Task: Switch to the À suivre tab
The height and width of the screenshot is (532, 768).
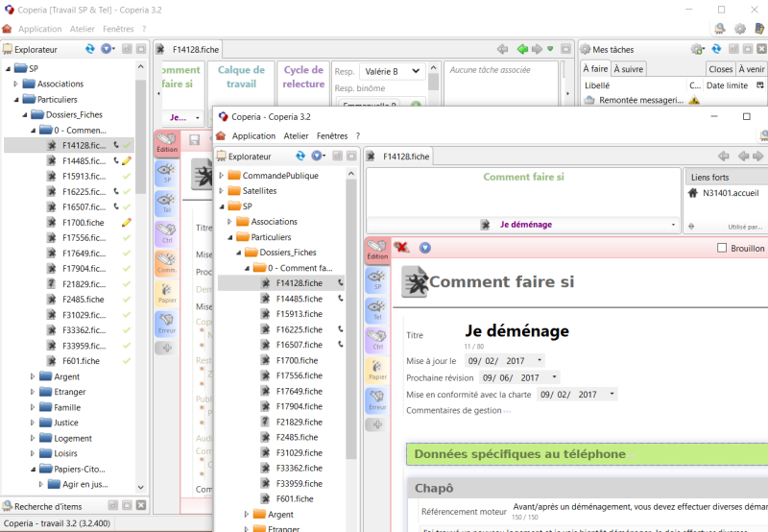Action: coord(629,69)
